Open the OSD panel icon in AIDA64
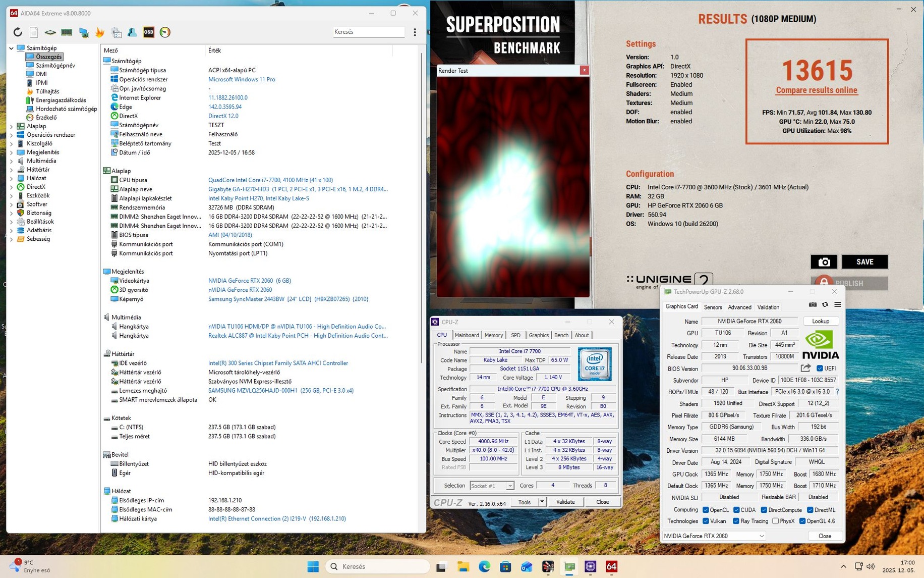The width and height of the screenshot is (924, 578). tap(149, 32)
